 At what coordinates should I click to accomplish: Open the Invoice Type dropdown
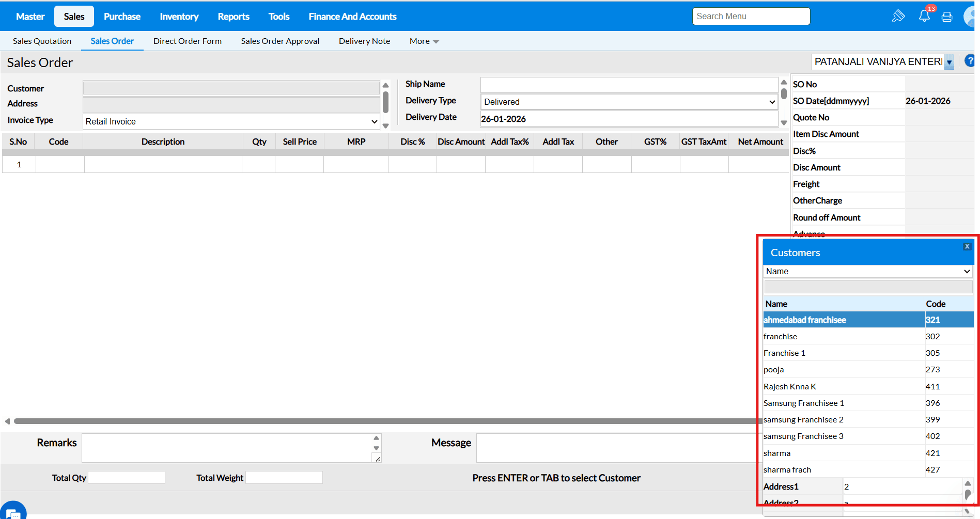tap(231, 121)
